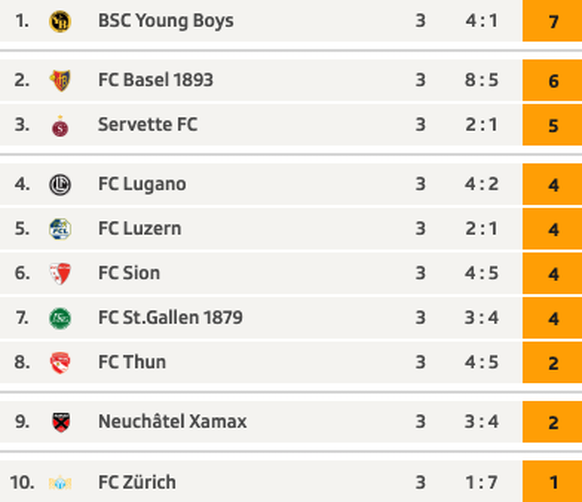Open the FC Basel 1893 team link

tap(156, 80)
